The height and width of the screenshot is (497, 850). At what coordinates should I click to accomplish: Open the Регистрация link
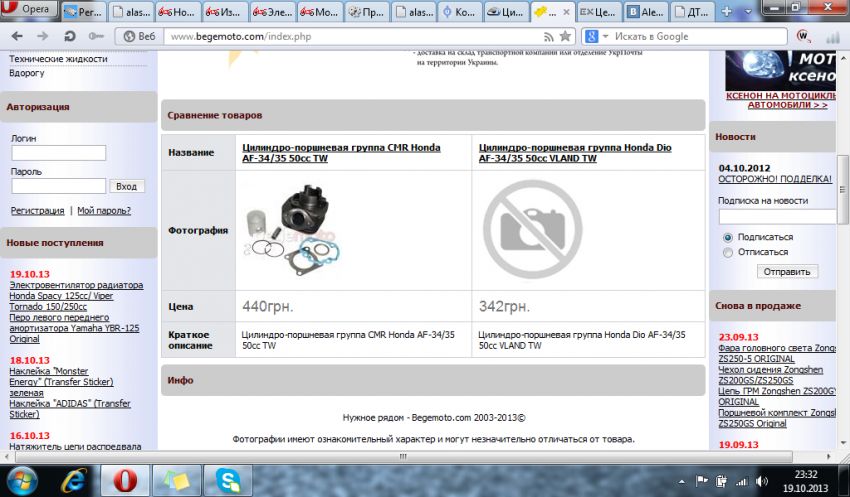[37, 210]
